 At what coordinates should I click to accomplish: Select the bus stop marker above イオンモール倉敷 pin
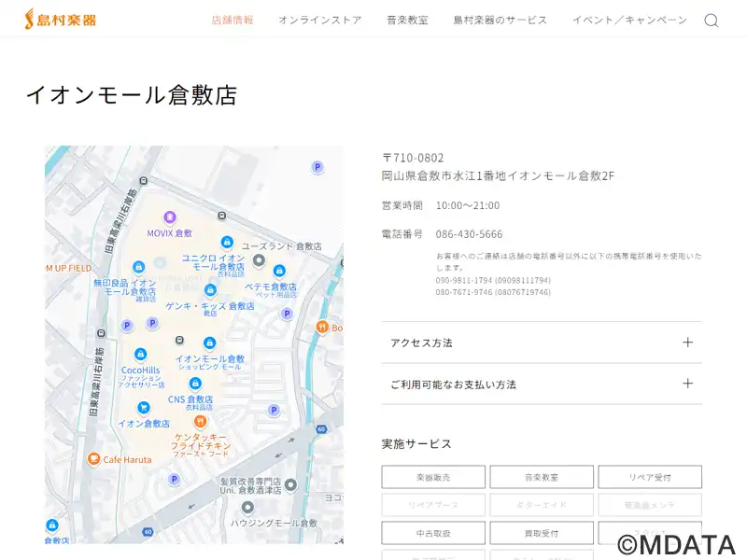pyautogui.click(x=179, y=340)
